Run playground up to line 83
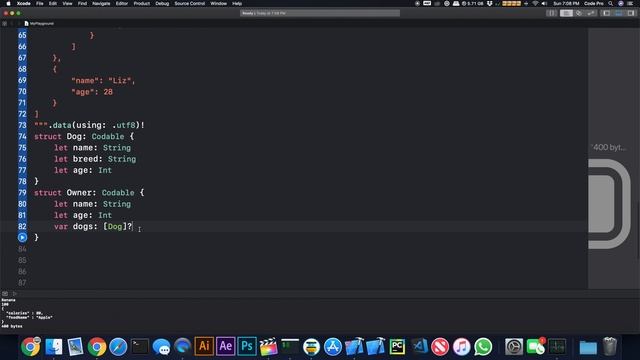 tap(22, 237)
